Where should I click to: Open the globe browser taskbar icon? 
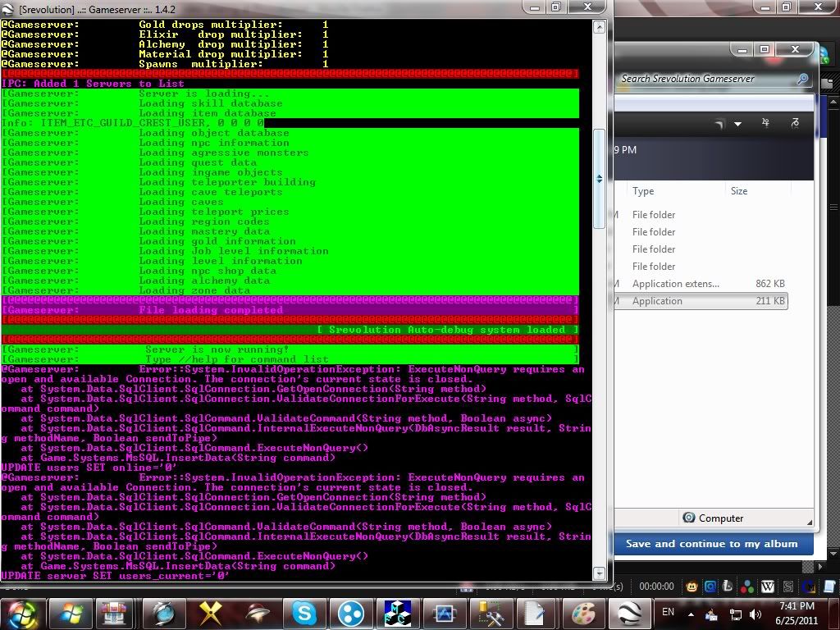point(163,614)
